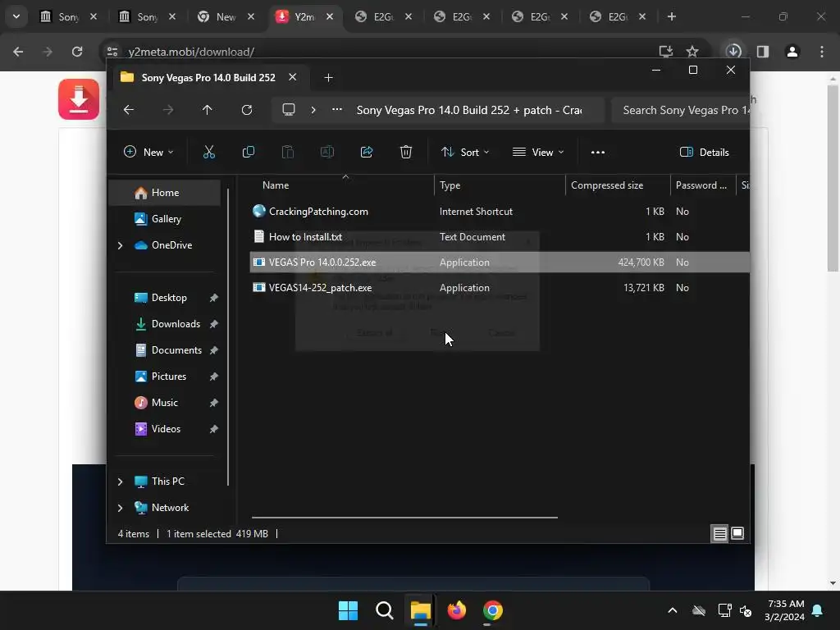Click the Search Sony Vegas Pro field
Screen dimensions: 840x630
[x=680, y=110]
